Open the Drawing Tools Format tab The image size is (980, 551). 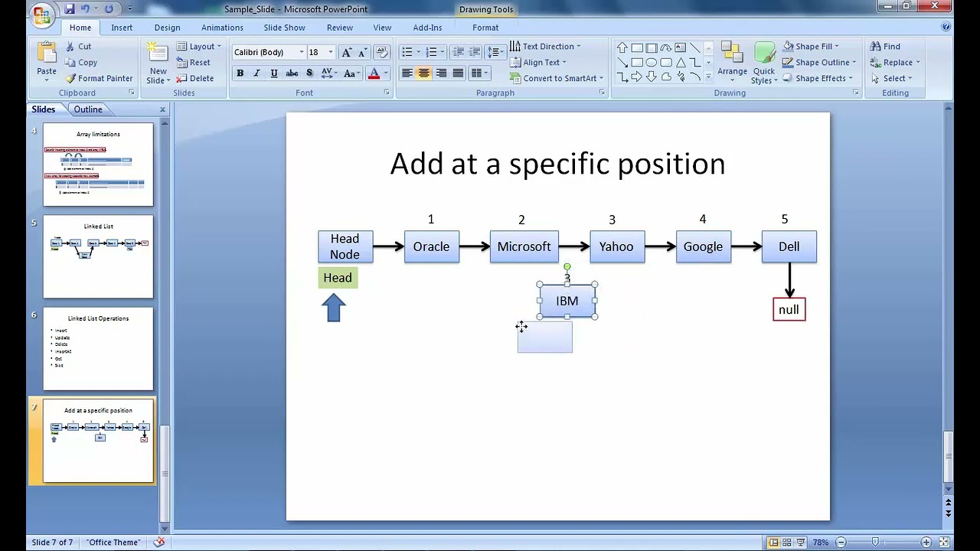point(485,28)
